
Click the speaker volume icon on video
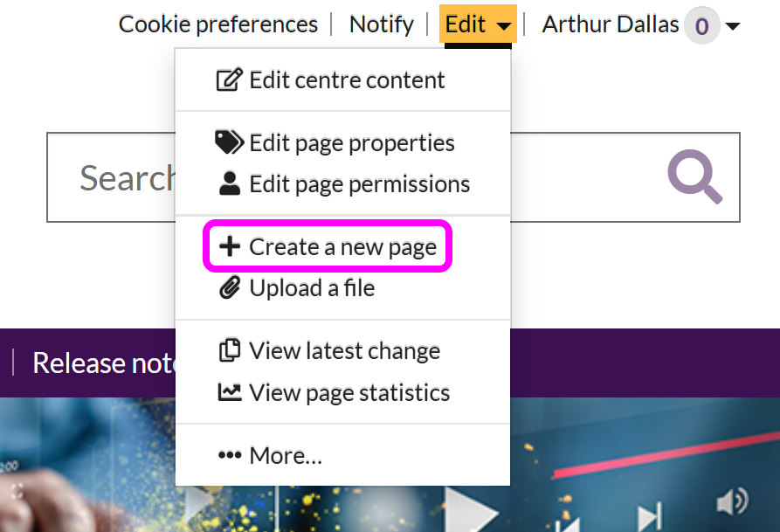click(731, 502)
